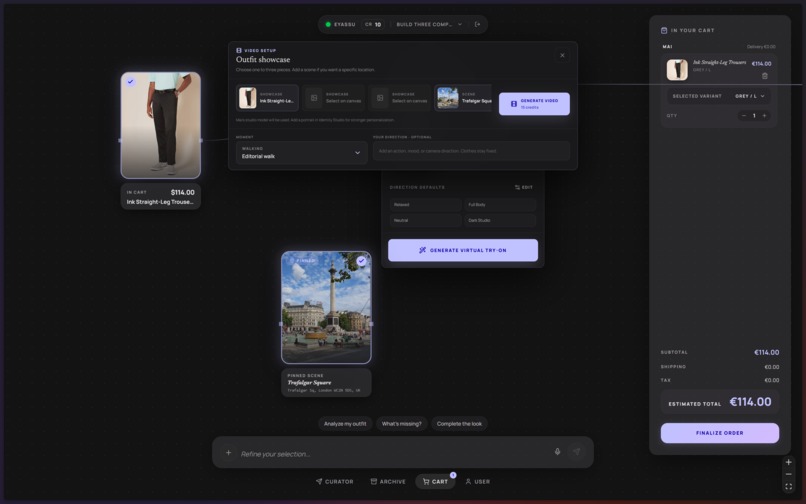Click the Ink Straight-Leg Trouse... caption on canvas
This screenshot has height=504, width=806.
(x=160, y=202)
